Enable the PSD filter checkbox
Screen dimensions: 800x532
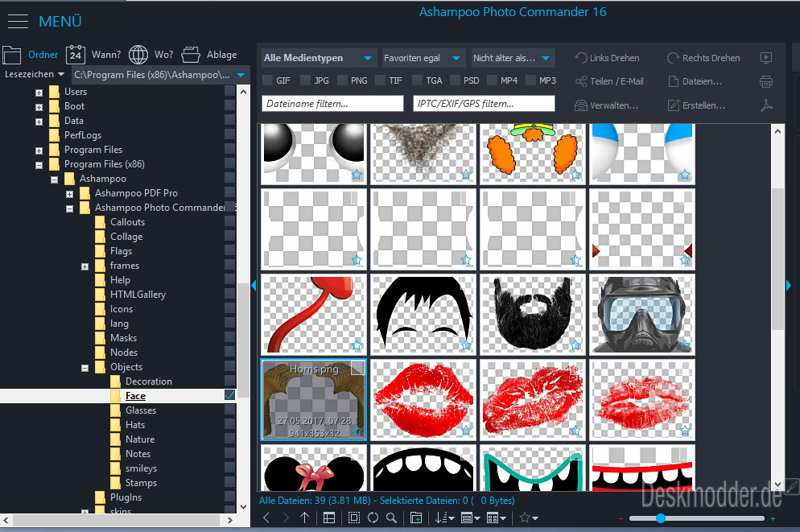pos(455,80)
